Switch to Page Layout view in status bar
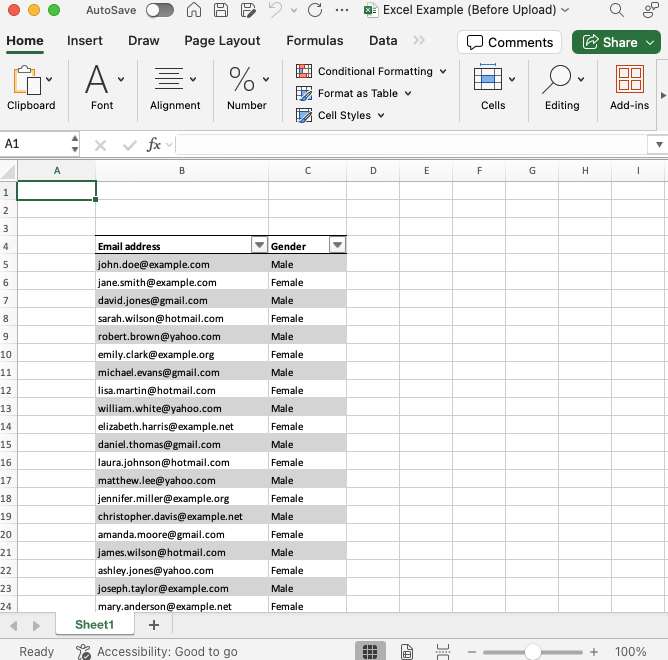This screenshot has width=668, height=660. 406,652
